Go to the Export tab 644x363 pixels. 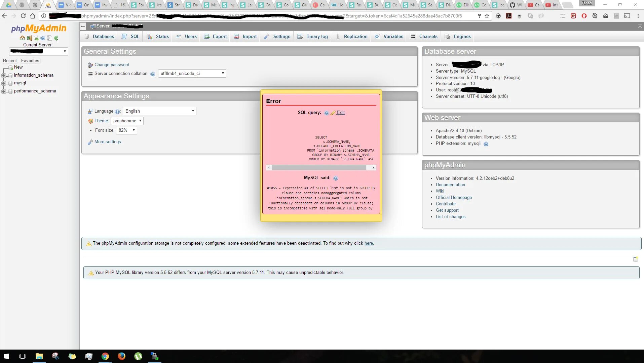[x=216, y=36]
